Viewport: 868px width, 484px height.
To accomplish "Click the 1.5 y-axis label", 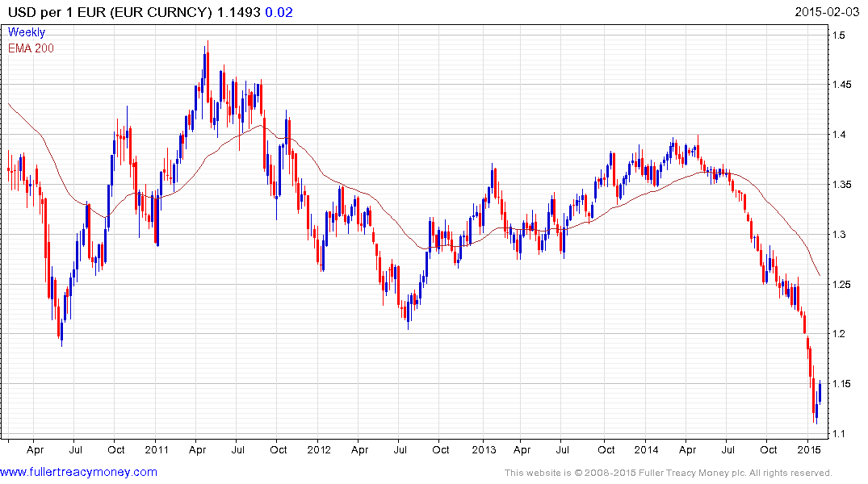I will tap(839, 35).
